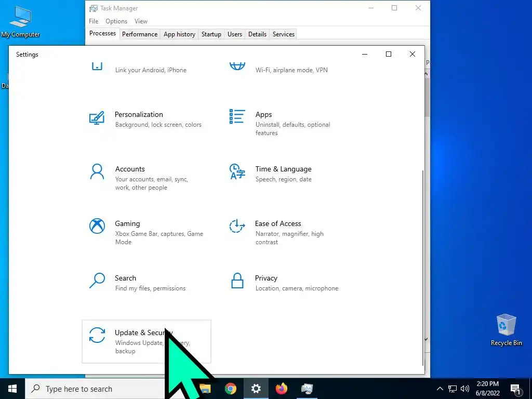This screenshot has width=532, height=399.
Task: Click 'Wi-Fi, airplane mode, VPN' text
Action: point(291,70)
